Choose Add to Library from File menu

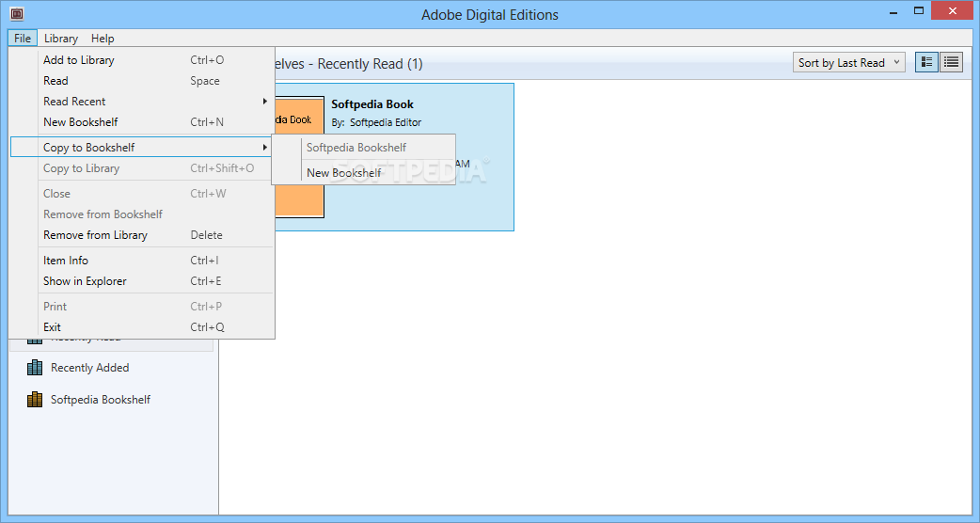click(142, 60)
